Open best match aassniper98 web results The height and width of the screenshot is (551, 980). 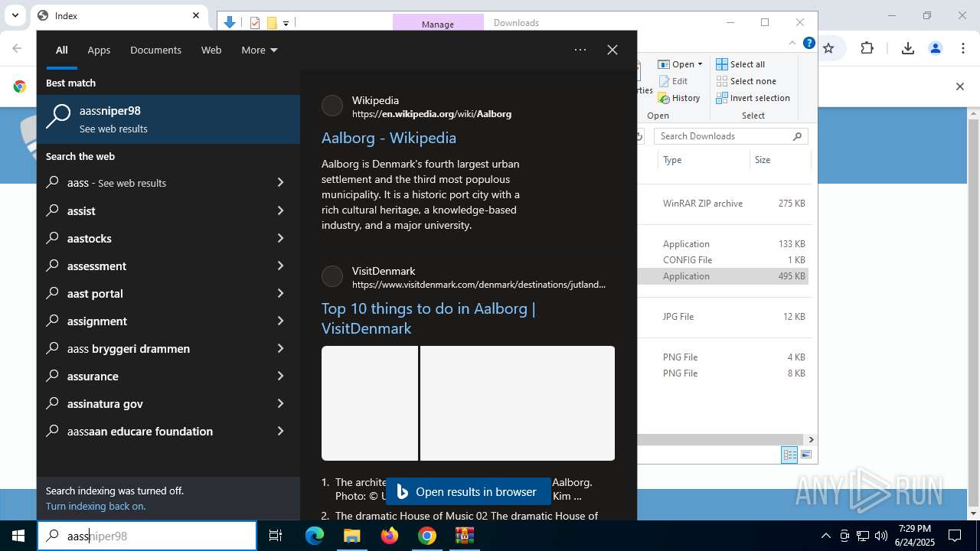click(x=168, y=119)
